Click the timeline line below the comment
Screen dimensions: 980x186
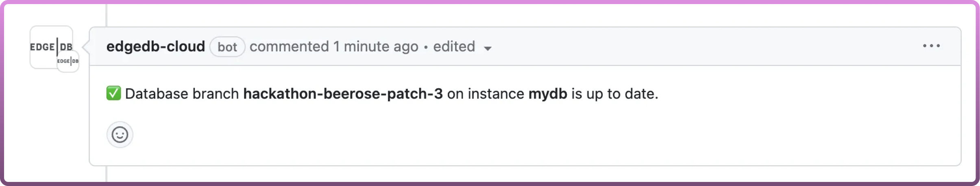point(107,174)
